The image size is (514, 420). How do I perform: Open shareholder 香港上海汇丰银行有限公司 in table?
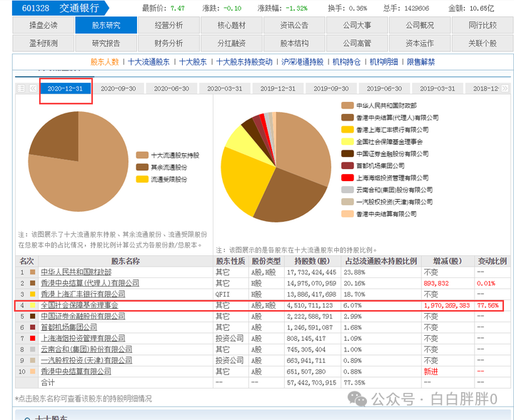click(x=83, y=294)
